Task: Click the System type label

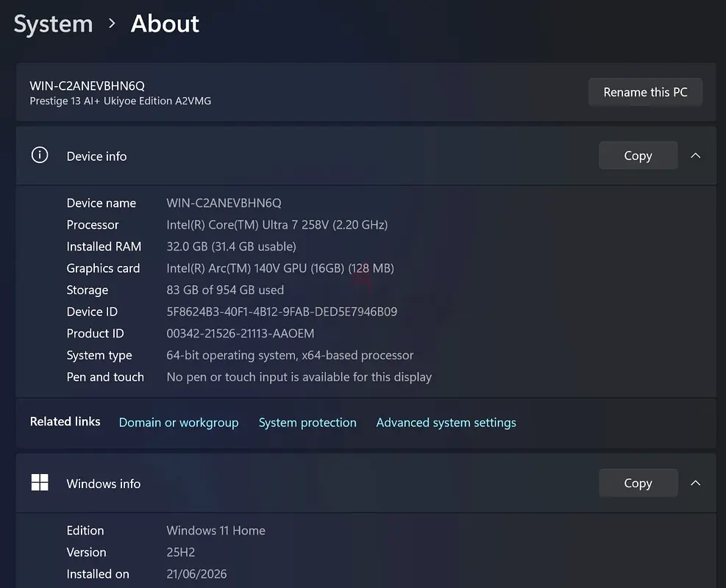Action: pos(99,355)
